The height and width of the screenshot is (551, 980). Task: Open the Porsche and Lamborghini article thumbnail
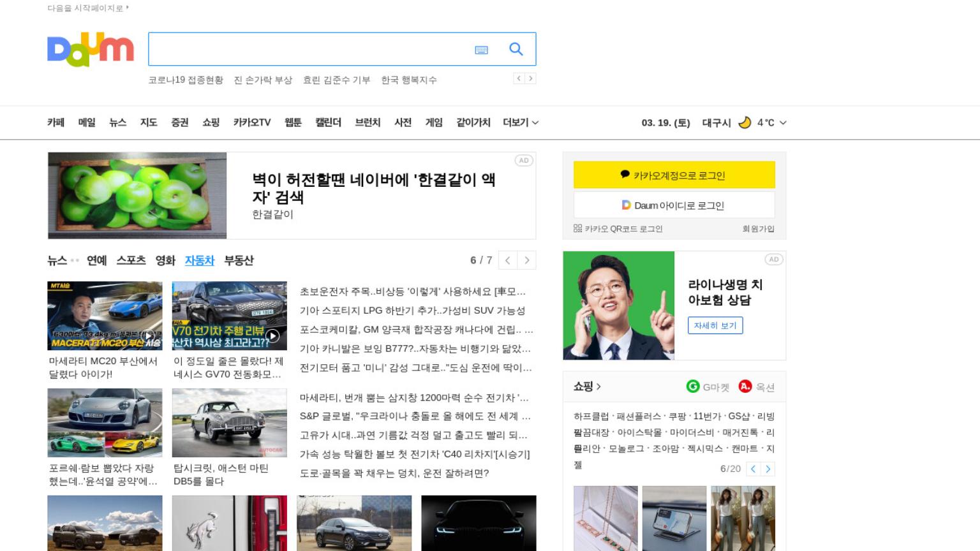pyautogui.click(x=105, y=423)
